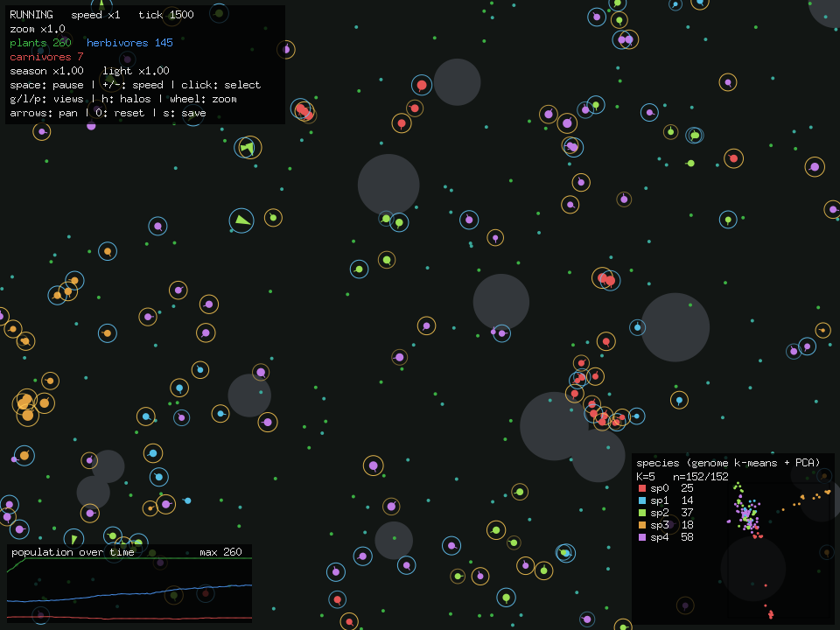This screenshot has width=840, height=630.
Task: Click the blue "herbivores 145" count
Action: (x=129, y=43)
